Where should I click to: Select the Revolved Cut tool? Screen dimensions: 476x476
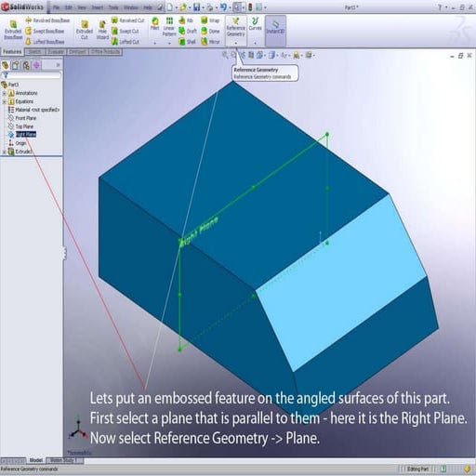128,20
